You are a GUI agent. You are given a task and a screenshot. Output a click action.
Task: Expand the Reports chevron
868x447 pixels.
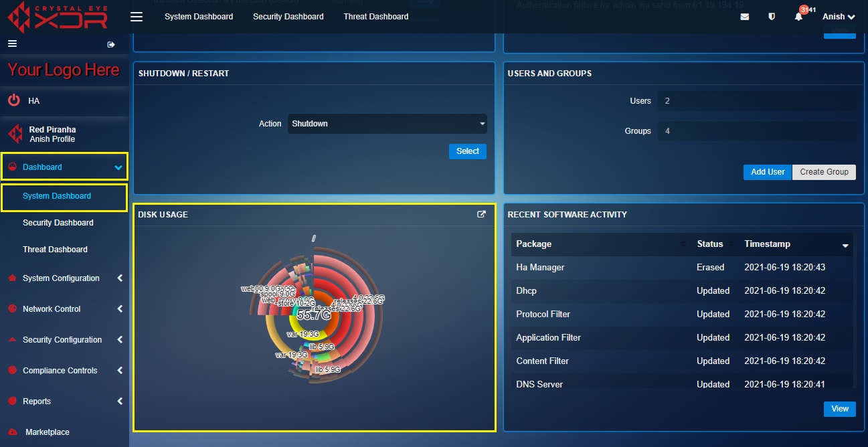pyautogui.click(x=120, y=401)
